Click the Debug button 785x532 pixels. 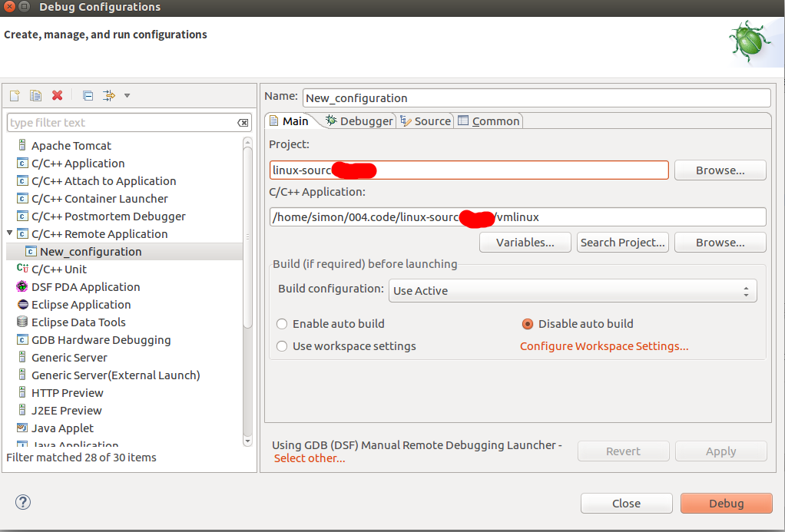point(727,503)
